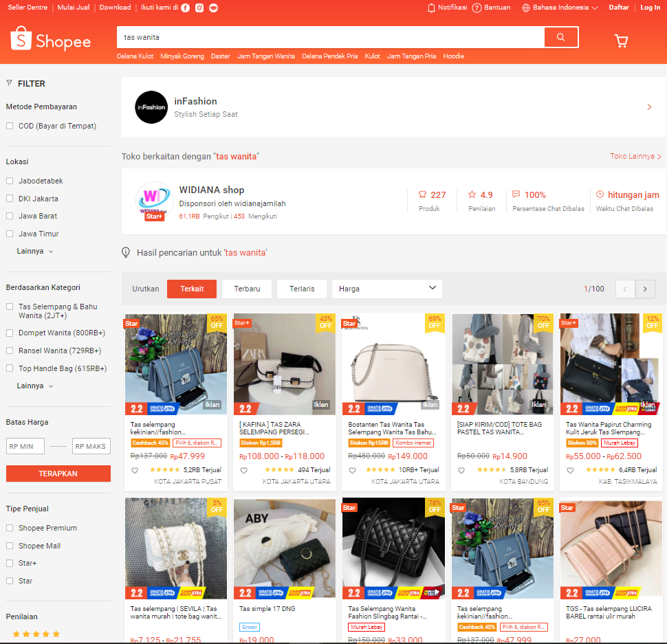Open the TGS Tas selempang LUCIRA thumbnail

(x=611, y=548)
